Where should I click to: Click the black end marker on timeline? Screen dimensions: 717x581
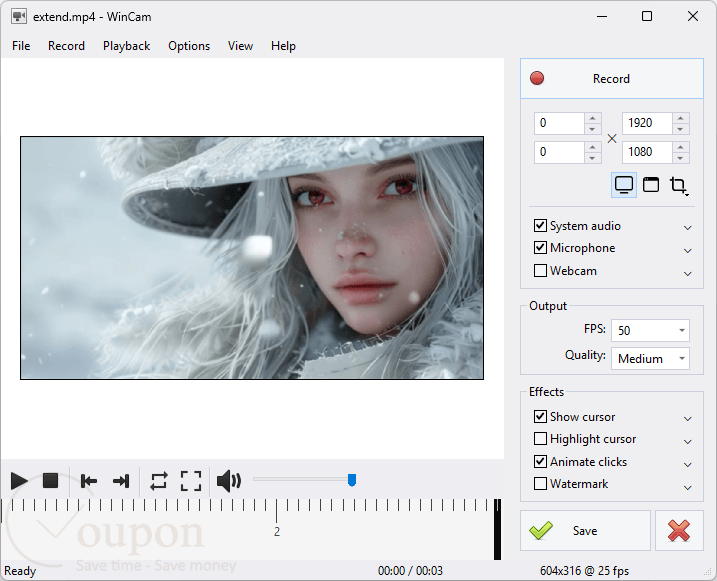[498, 529]
